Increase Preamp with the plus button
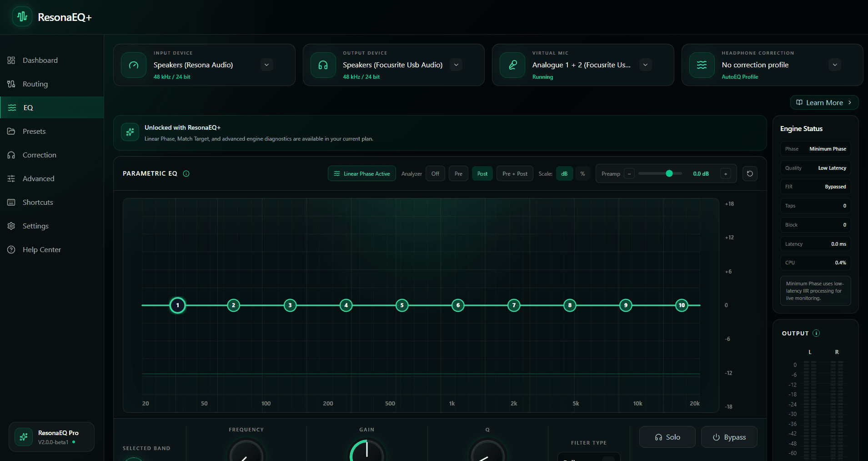 726,173
